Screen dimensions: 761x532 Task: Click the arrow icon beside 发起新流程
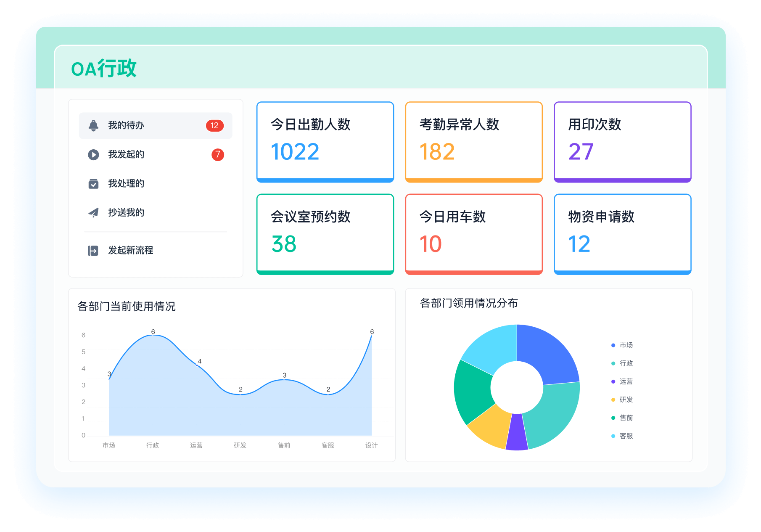(x=93, y=251)
